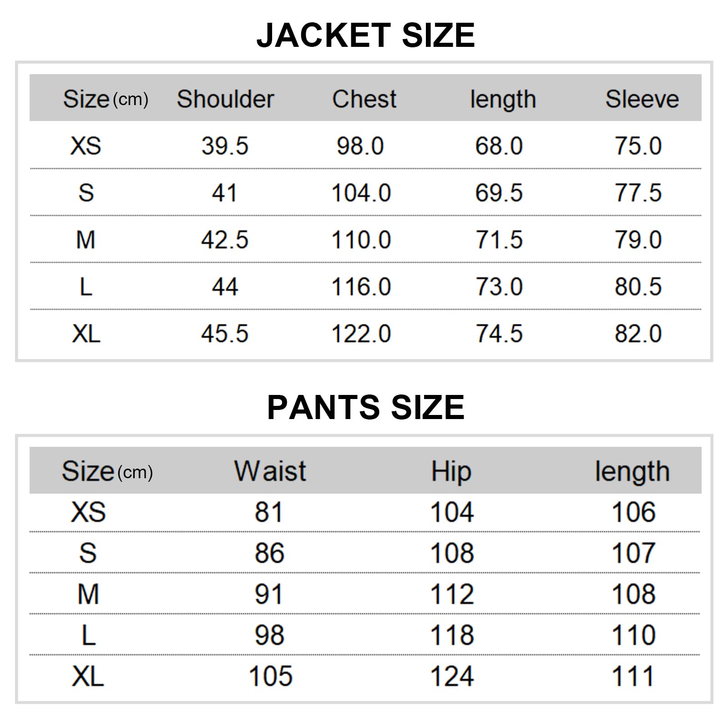Click the JACKET SIZE heading

366,35
